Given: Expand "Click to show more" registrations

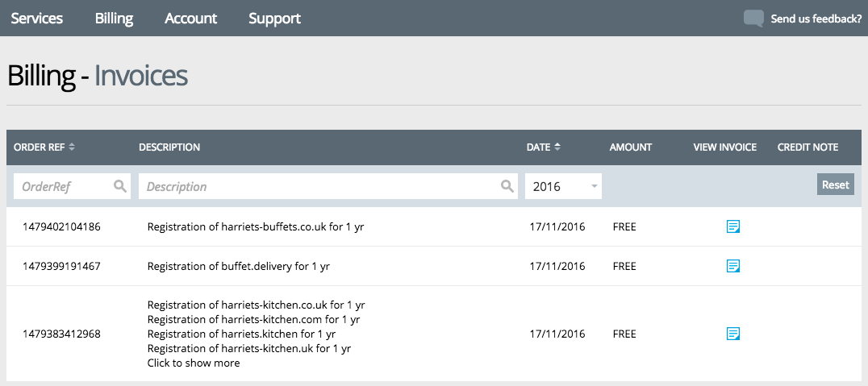Looking at the screenshot, I should (193, 363).
